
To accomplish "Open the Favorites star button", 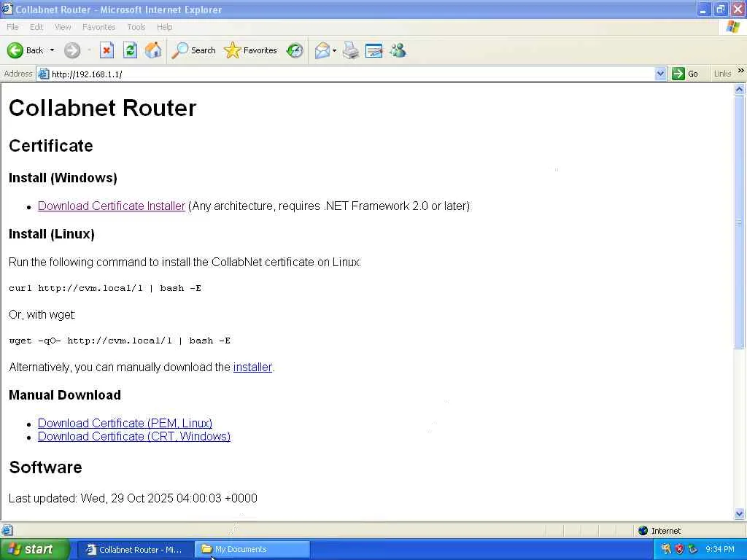I will click(x=251, y=50).
